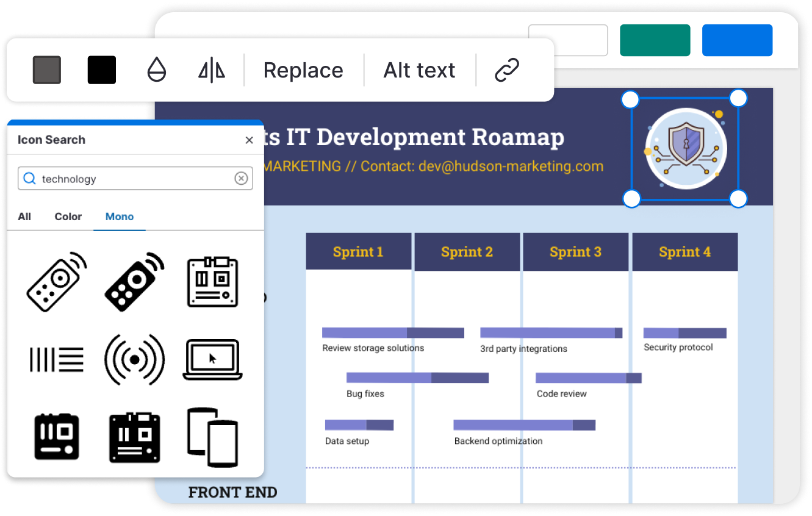Select the smartphone and tablet icon
The image size is (812, 516).
click(x=212, y=437)
